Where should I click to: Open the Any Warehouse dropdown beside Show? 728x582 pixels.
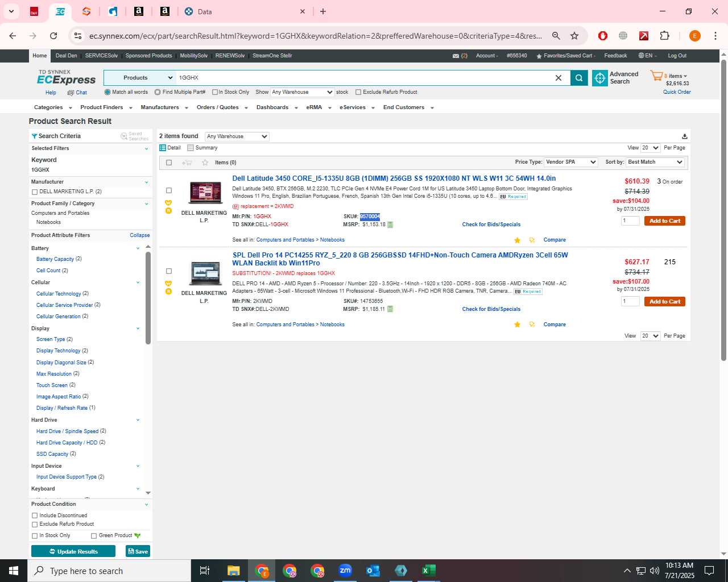302,92
